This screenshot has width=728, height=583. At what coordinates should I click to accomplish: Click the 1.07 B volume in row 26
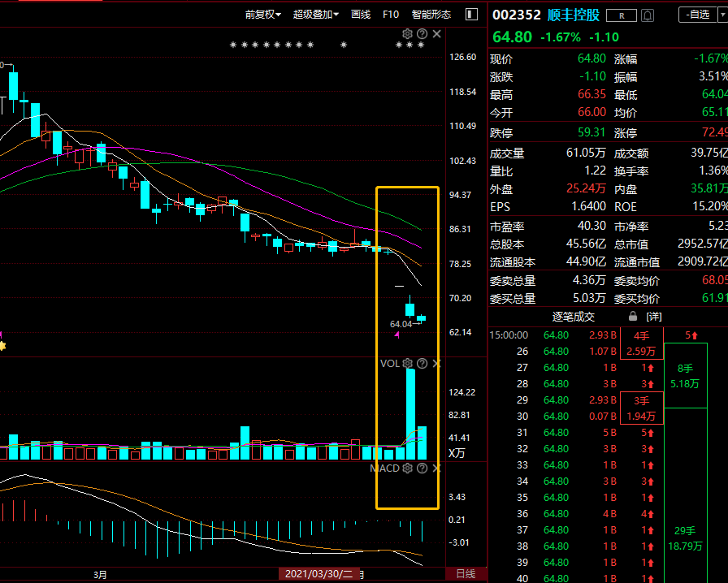[x=603, y=352]
